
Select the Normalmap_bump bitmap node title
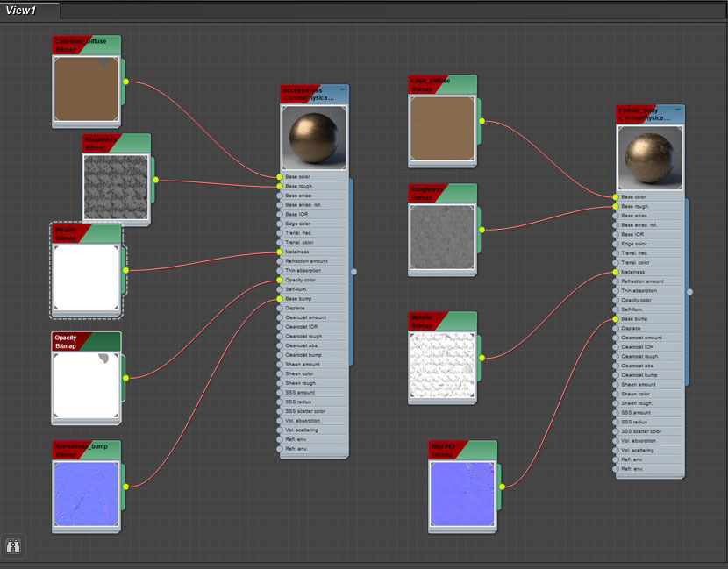86,450
